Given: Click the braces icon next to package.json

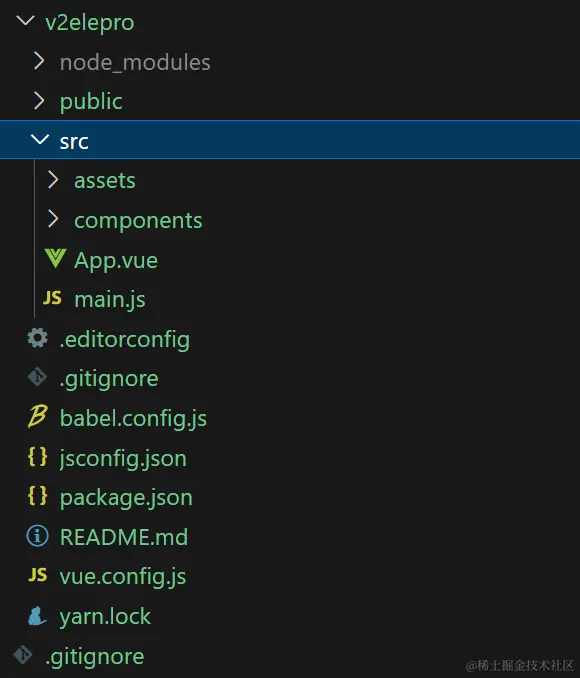Looking at the screenshot, I should (37, 496).
